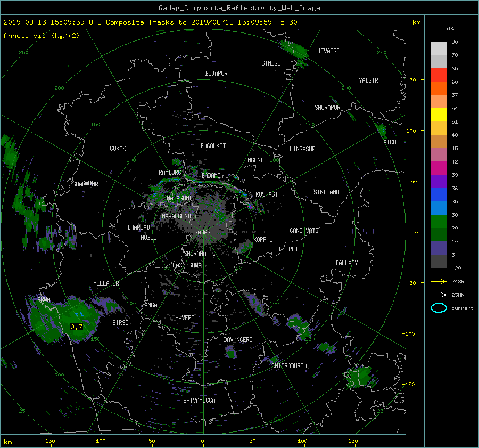
Task: Click the YELLAPUR city label
Action: coord(106,283)
